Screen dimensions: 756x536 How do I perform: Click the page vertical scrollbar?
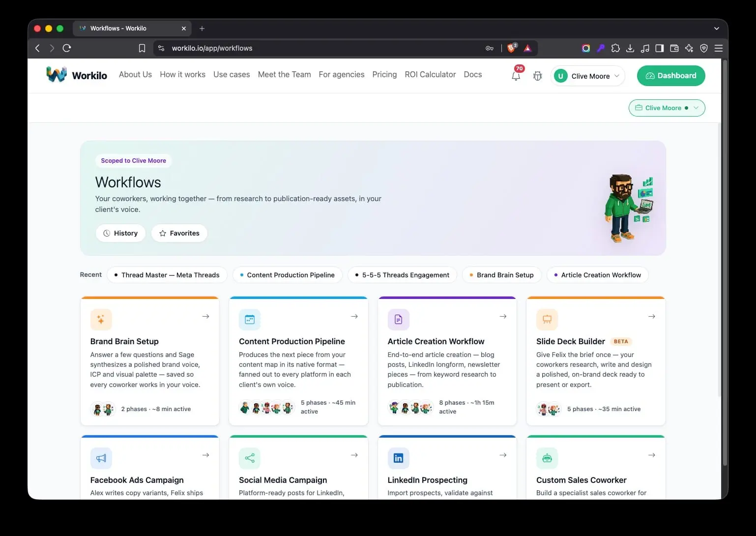725,263
